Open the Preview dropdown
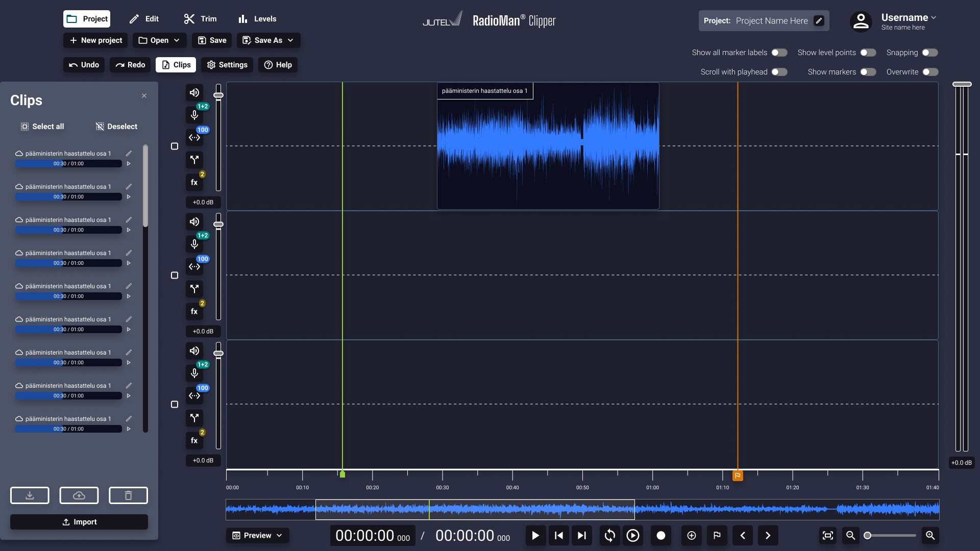 [257, 535]
